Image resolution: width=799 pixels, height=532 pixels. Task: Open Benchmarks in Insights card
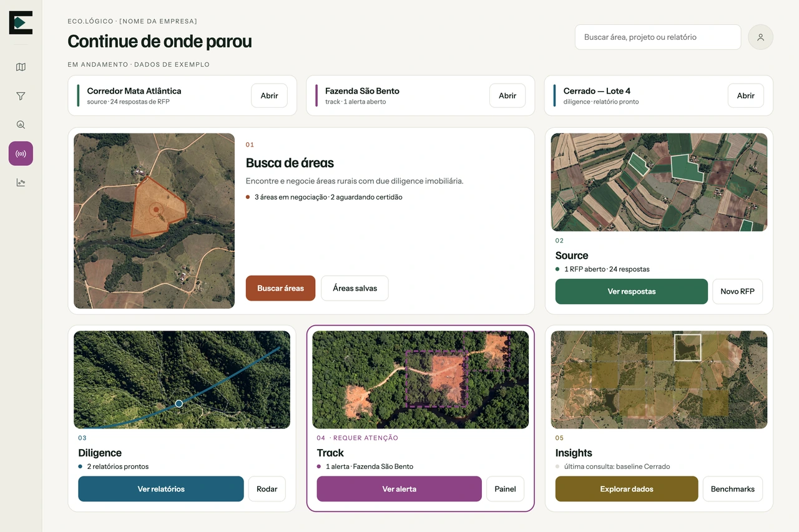pos(733,489)
